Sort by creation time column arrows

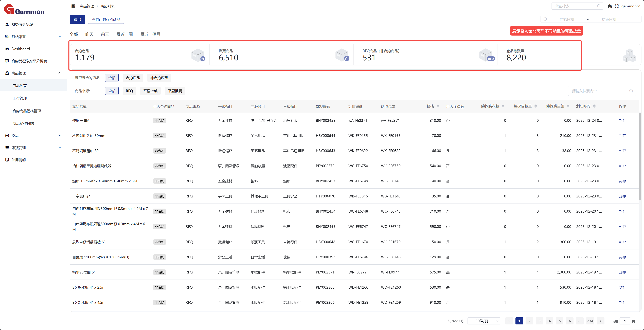point(594,106)
